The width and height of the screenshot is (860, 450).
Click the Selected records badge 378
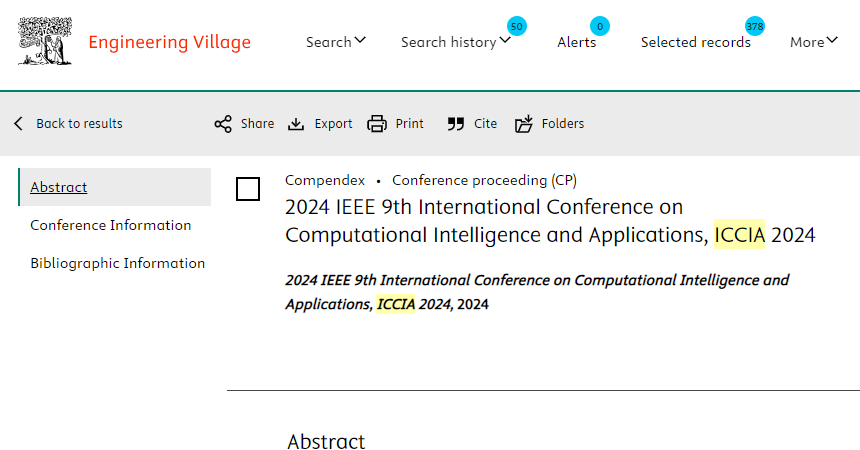755,26
